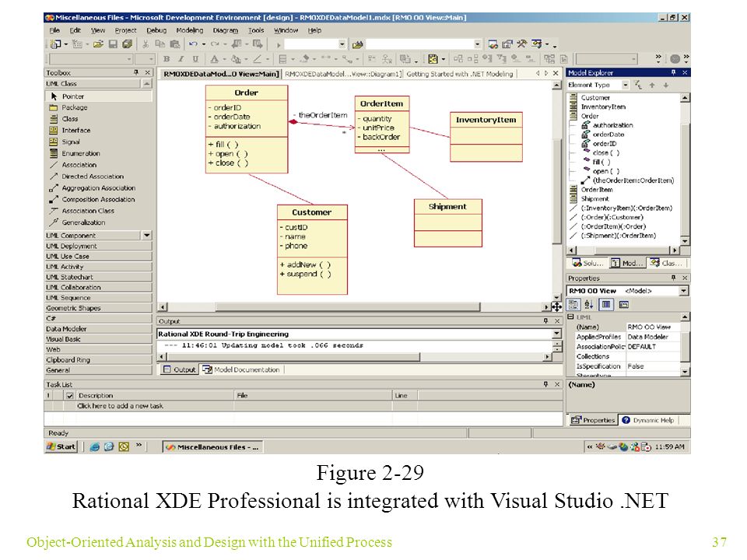The height and width of the screenshot is (560, 747).
Task: Click the Start button on the taskbar
Action: tap(61, 446)
